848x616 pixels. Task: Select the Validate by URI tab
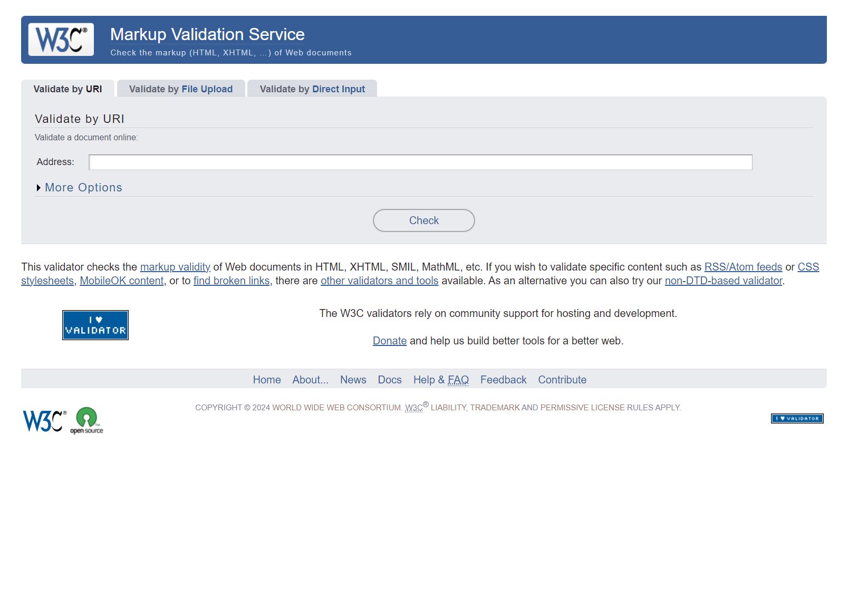tap(68, 89)
